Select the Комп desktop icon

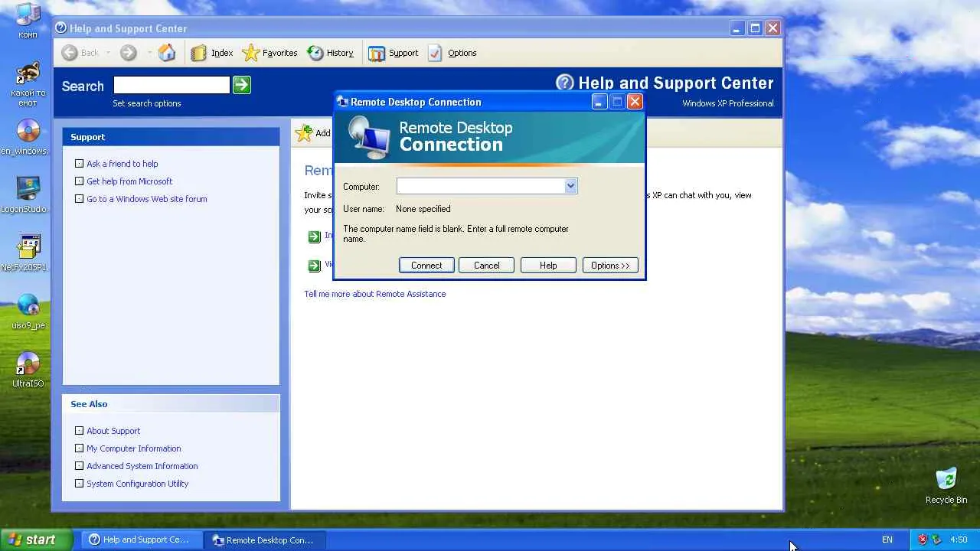point(28,21)
